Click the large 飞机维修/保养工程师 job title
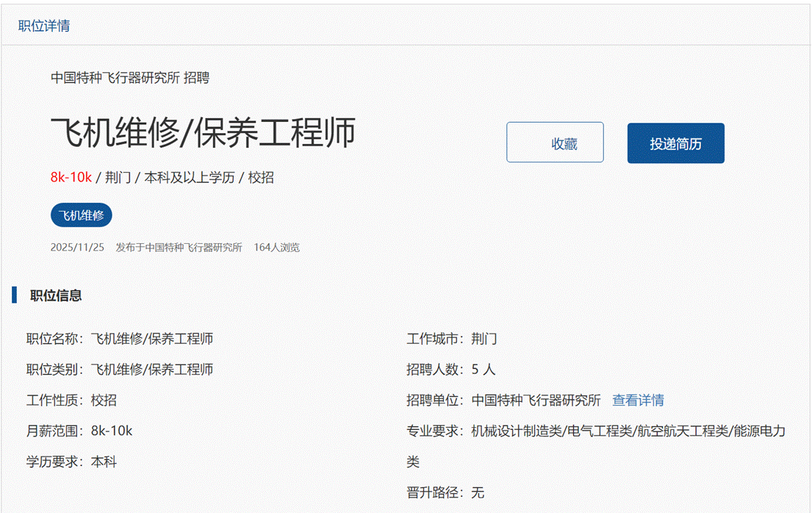 (x=203, y=133)
